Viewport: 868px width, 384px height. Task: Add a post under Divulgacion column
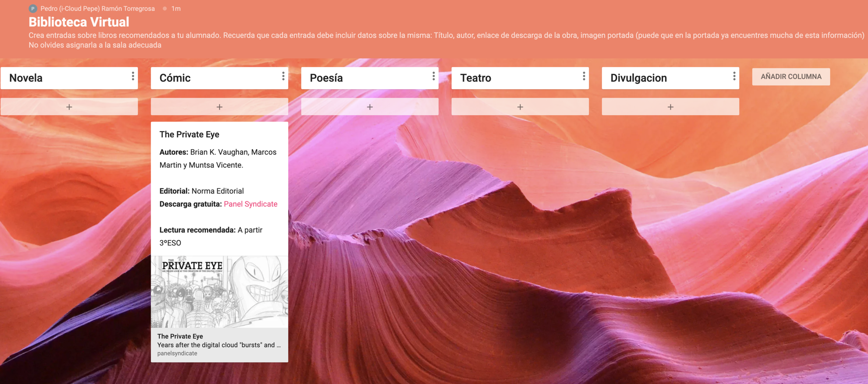(670, 107)
